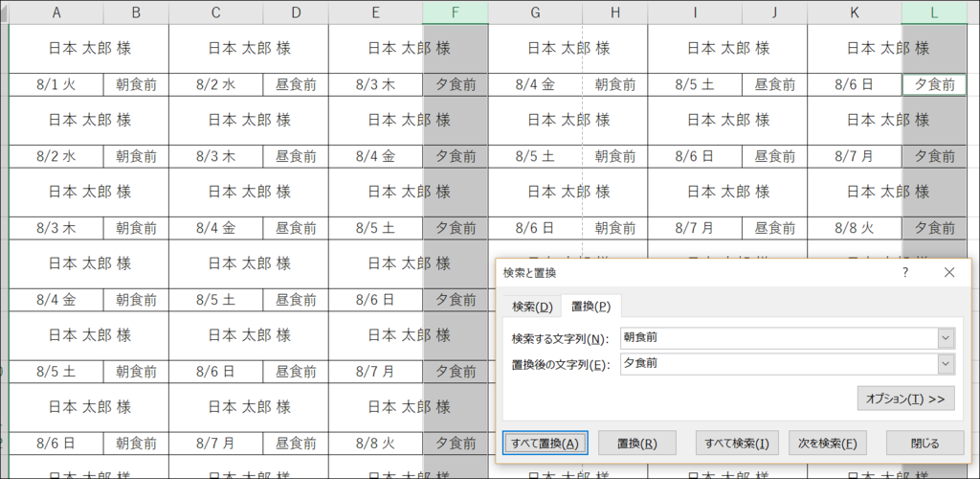Select column G header
This screenshot has width=980, height=479.
pos(535,12)
